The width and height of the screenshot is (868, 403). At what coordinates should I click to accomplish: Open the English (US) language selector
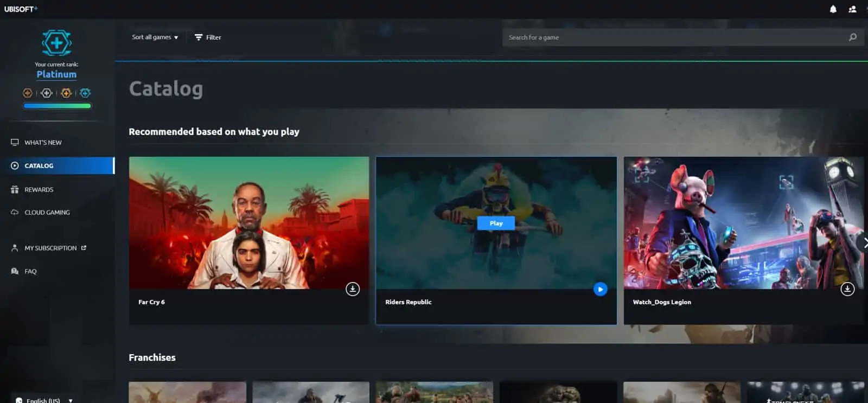coord(44,400)
